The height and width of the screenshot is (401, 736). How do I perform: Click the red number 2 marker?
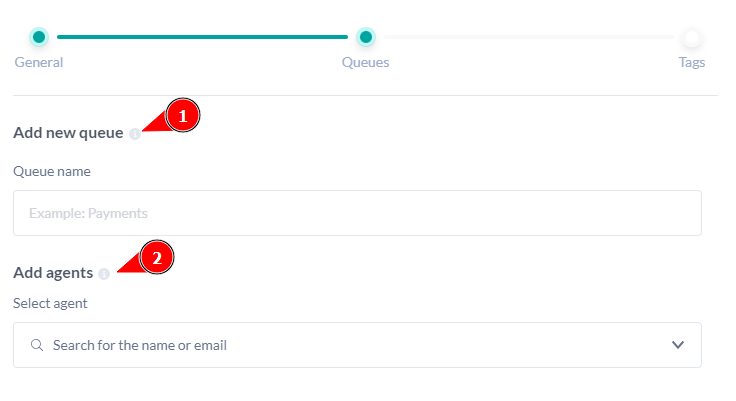(156, 257)
